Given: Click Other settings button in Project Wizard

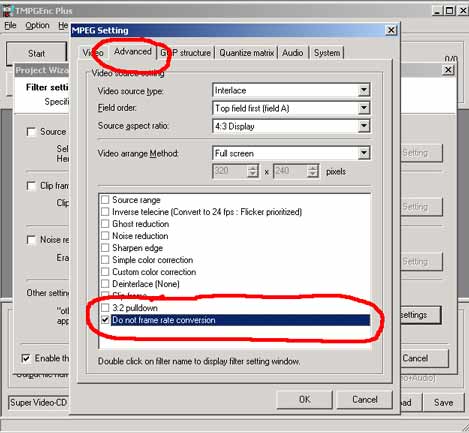Looking at the screenshot, I should (x=420, y=315).
